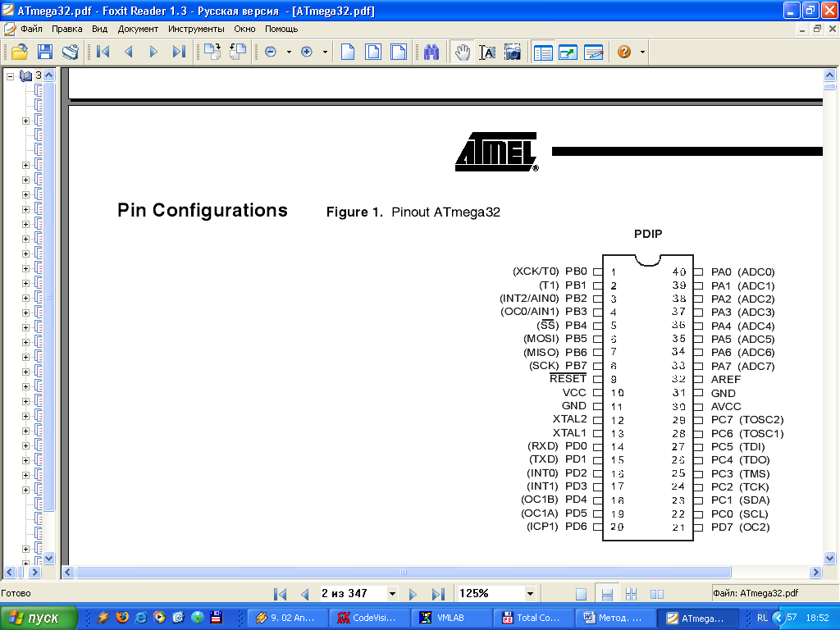Activate the Snapshot camera tool
The height and width of the screenshot is (630, 840).
(512, 52)
